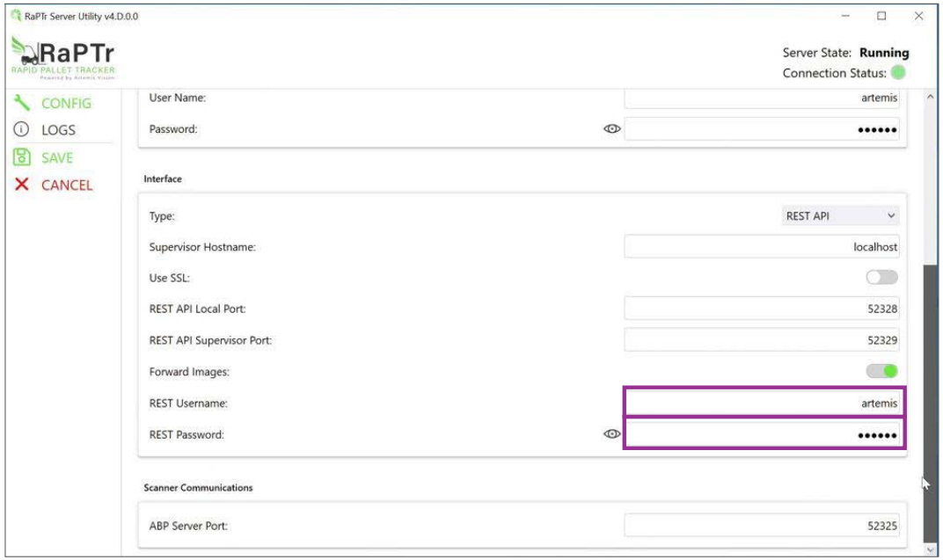Reveal REST Password with eye icon
Viewport: 943px width, 560px height.
pos(611,433)
